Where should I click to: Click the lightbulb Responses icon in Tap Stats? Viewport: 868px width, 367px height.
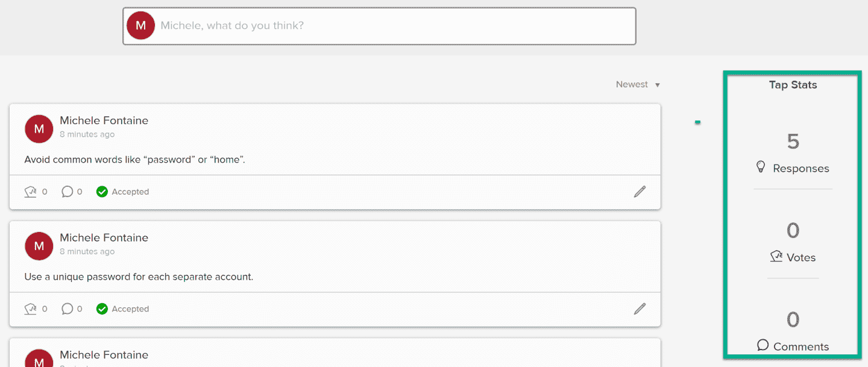(761, 167)
